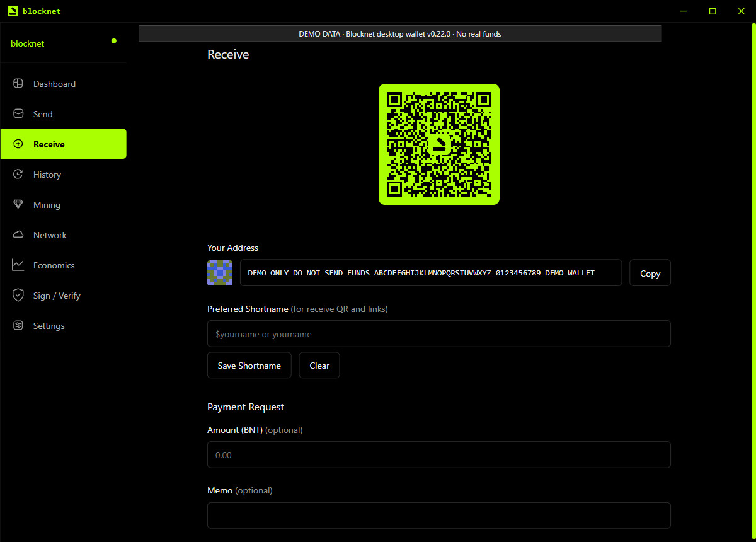
Task: Click the Settings sliders icon
Action: [18, 326]
